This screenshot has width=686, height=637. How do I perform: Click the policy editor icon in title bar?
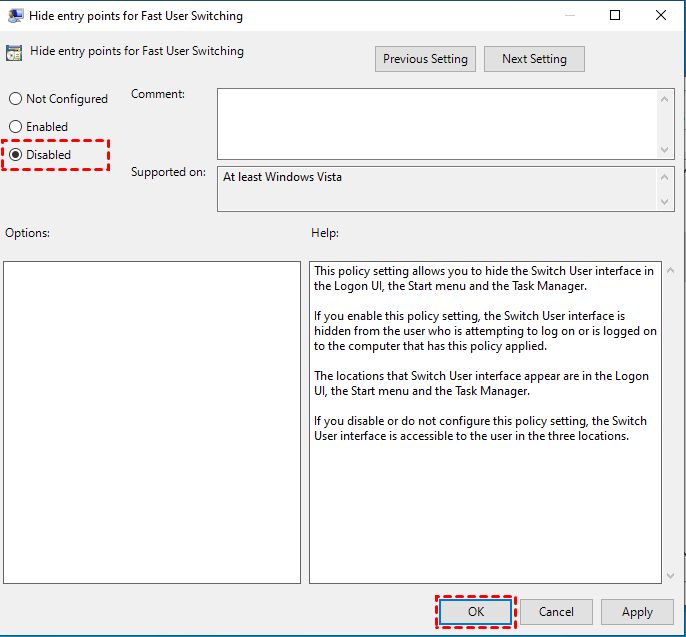pyautogui.click(x=16, y=16)
